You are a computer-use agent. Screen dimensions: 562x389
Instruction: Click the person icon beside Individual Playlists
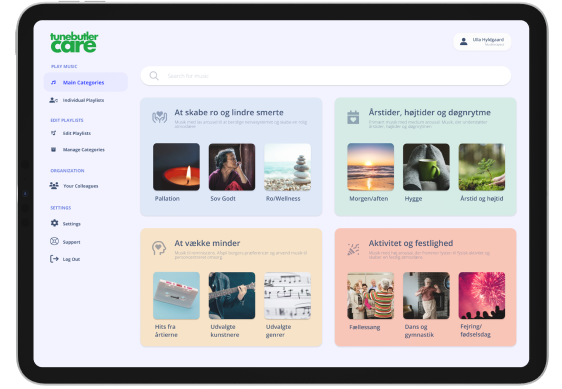53,100
